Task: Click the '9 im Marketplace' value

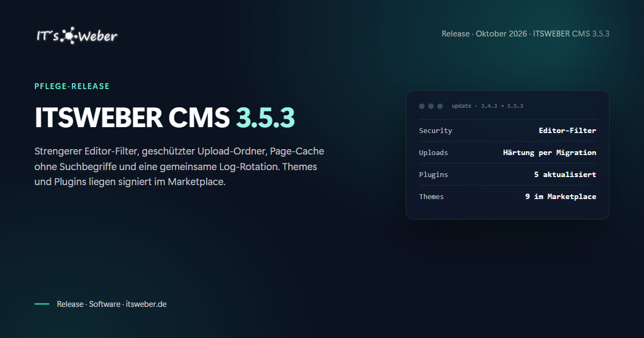Action: coord(561,196)
